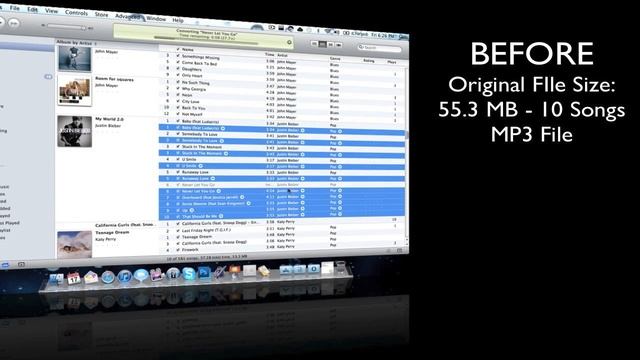Viewport: 640px width, 360px height.
Task: Open the Album by Artist sort header
Action: [76, 42]
